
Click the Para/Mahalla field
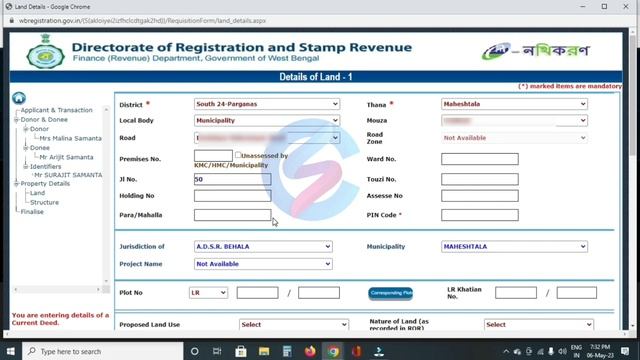coord(232,215)
